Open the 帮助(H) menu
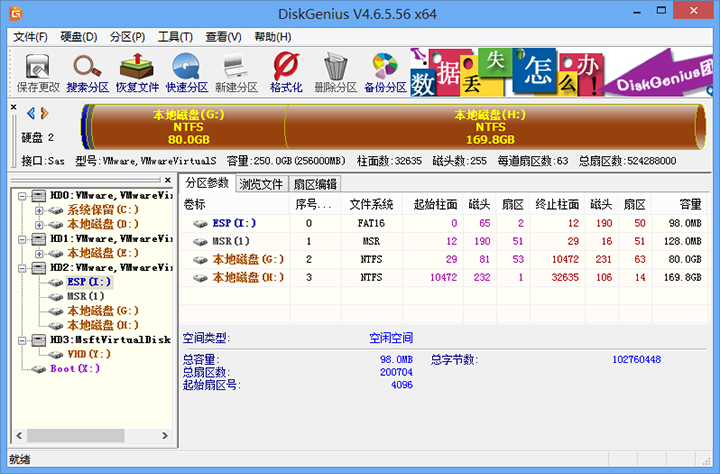The width and height of the screenshot is (720, 474). [x=273, y=37]
